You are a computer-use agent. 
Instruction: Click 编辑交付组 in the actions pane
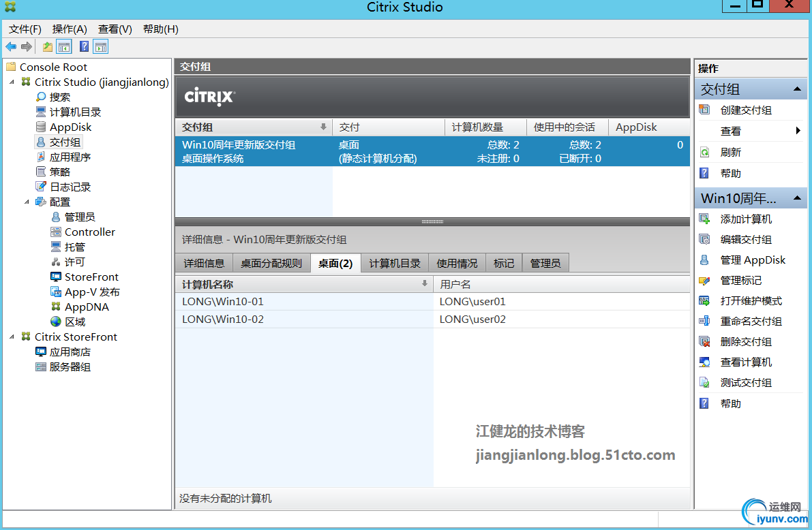tap(746, 240)
